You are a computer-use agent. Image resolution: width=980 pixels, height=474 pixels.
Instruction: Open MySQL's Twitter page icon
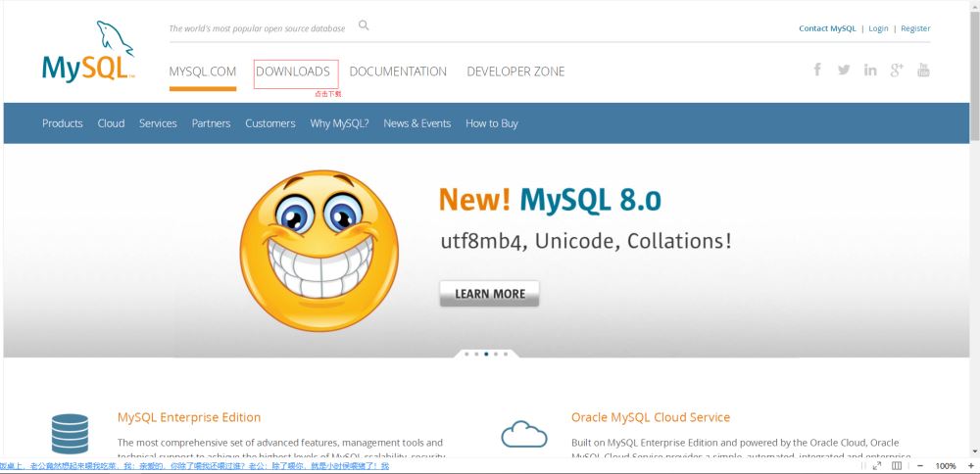coord(844,70)
